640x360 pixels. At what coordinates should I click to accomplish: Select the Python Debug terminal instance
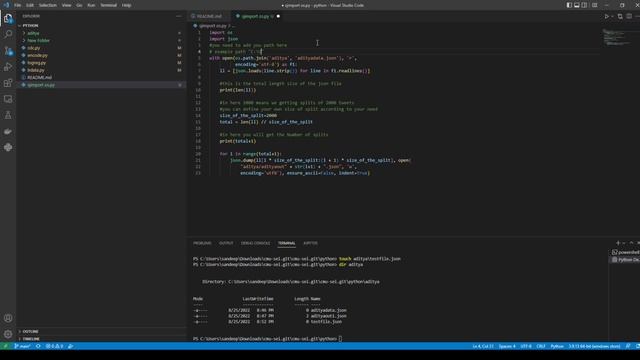pos(625,260)
